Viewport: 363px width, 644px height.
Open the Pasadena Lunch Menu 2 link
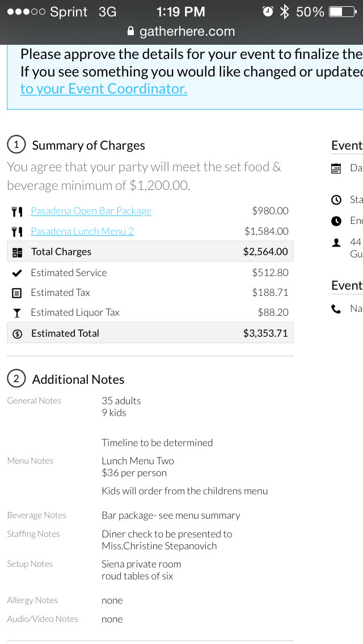pos(82,231)
